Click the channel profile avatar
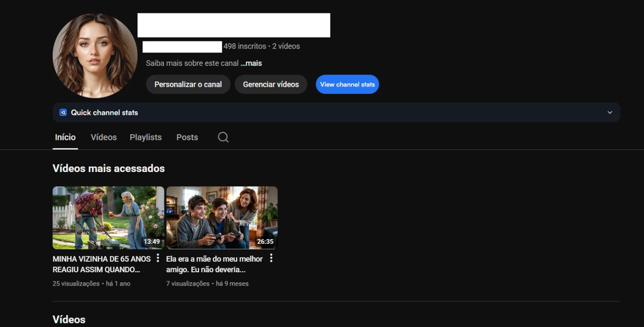644x327 pixels. [95, 56]
